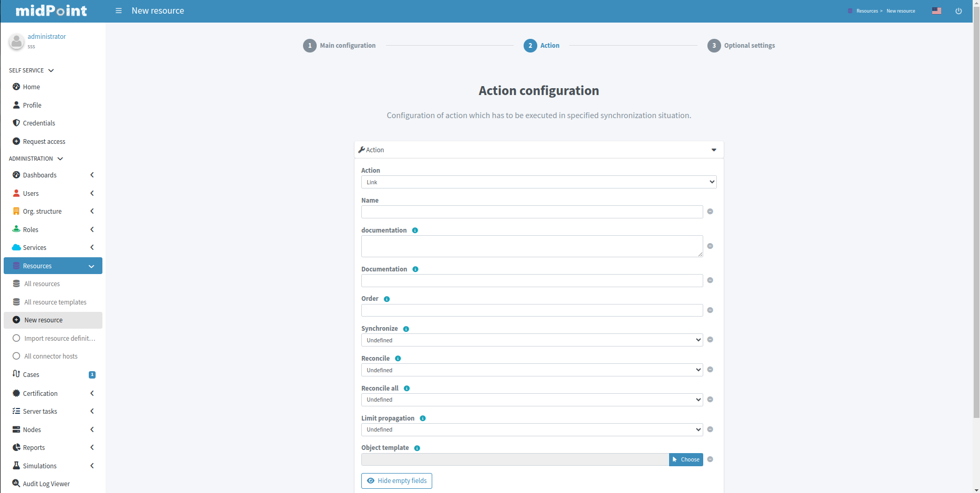This screenshot has width=980, height=493.
Task: Go to Main configuration wizard step
Action: (x=340, y=46)
